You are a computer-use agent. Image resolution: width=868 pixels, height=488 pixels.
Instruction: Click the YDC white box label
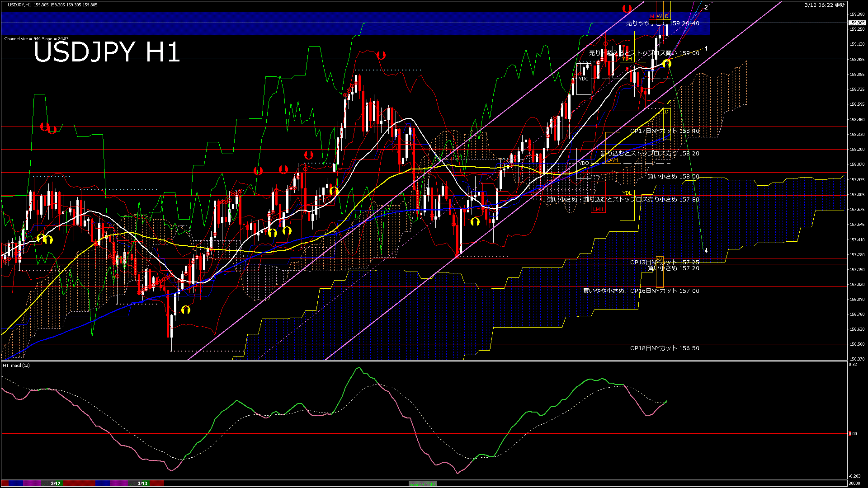click(584, 79)
